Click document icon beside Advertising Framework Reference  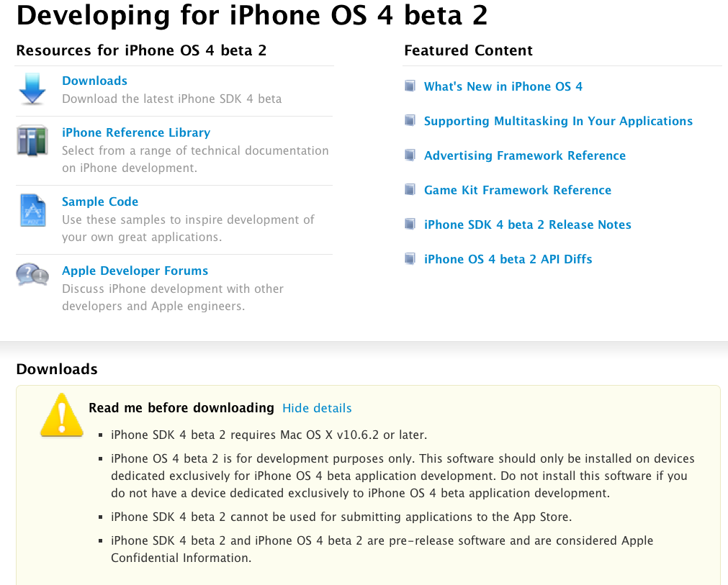pos(410,155)
